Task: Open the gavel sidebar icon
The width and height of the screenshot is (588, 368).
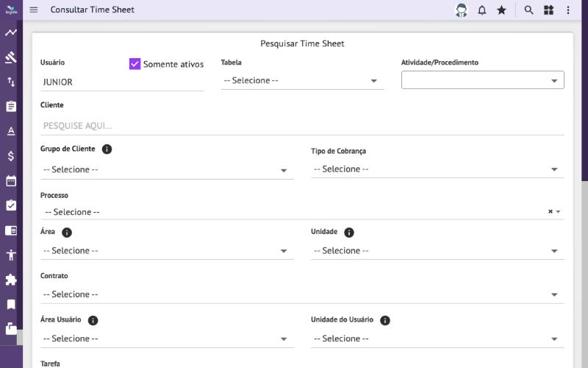Action: click(11, 57)
